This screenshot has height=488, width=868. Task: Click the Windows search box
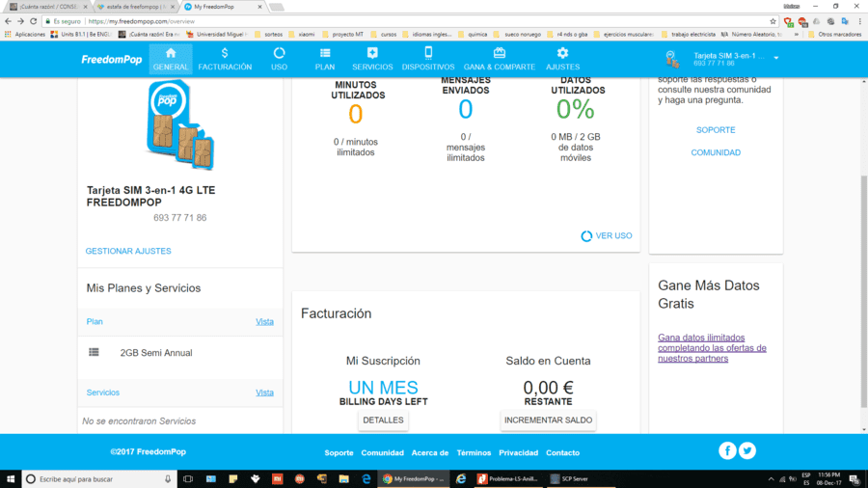pos(99,479)
